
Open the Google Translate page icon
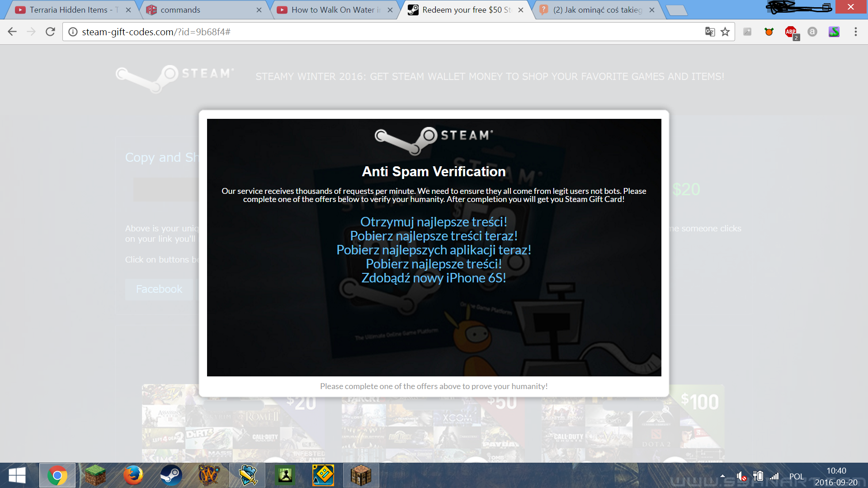click(x=710, y=32)
